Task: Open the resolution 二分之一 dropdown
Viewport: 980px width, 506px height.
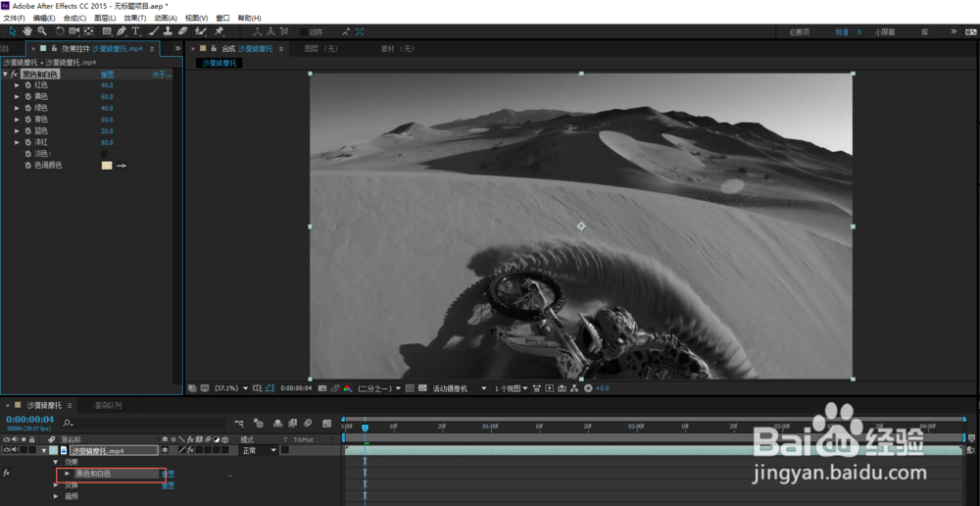Action: coord(379,388)
